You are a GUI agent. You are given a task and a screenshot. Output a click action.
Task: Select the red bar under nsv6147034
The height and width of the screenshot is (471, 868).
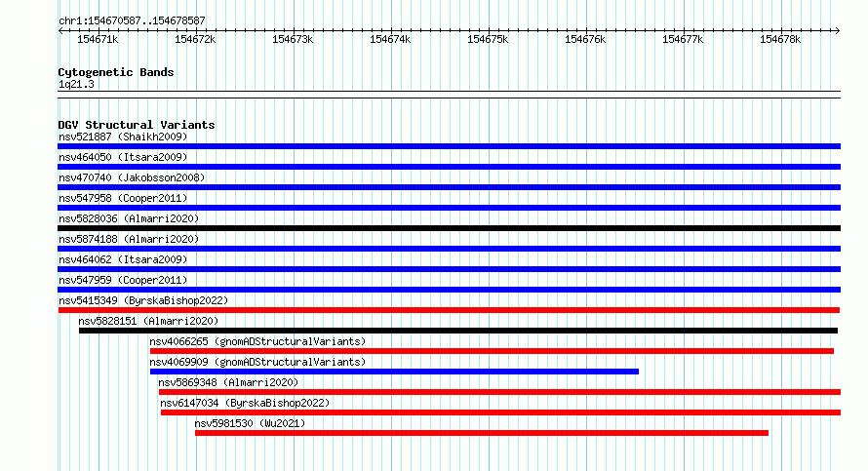(501, 412)
